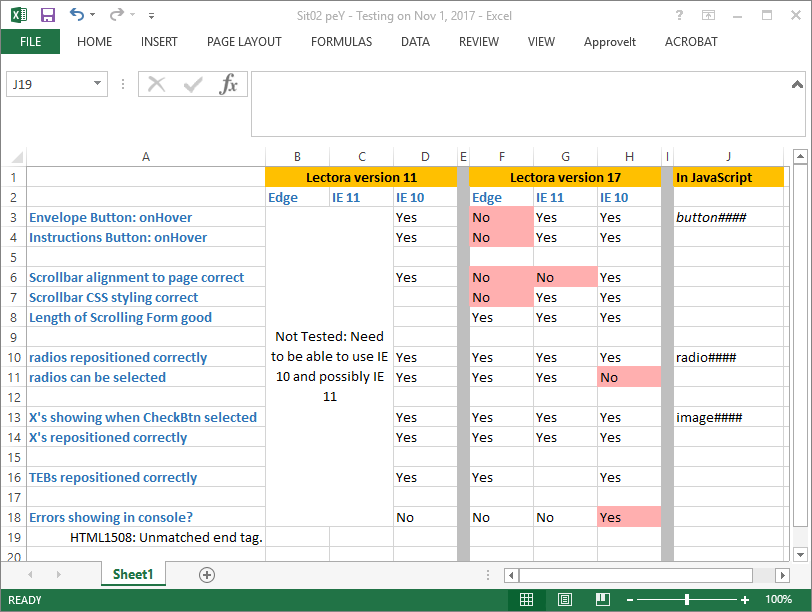The image size is (812, 612).
Task: Switch to the HOME ribbon tab
Action: click(94, 41)
